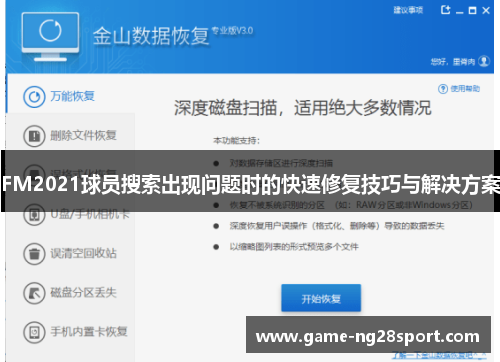Click the 开始恢复 button
The width and height of the screenshot is (500, 362).
[321, 298]
